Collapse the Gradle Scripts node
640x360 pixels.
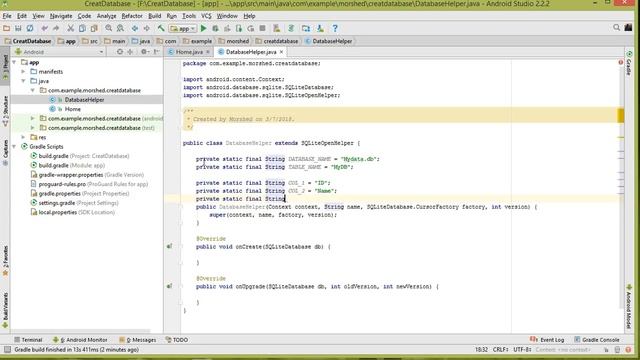pos(15,147)
